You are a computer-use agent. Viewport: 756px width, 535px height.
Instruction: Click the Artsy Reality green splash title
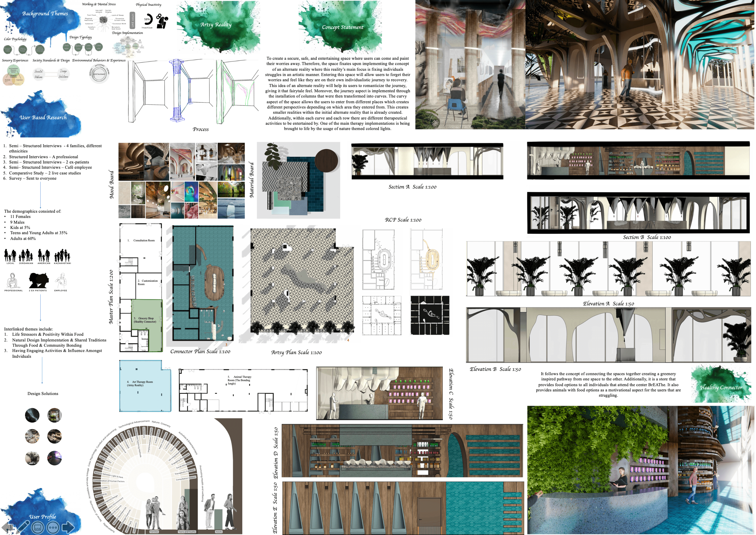click(x=216, y=25)
